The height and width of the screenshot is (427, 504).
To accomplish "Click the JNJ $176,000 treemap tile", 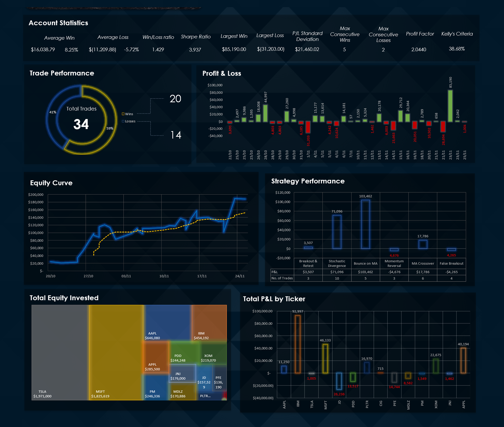I will click(182, 373).
